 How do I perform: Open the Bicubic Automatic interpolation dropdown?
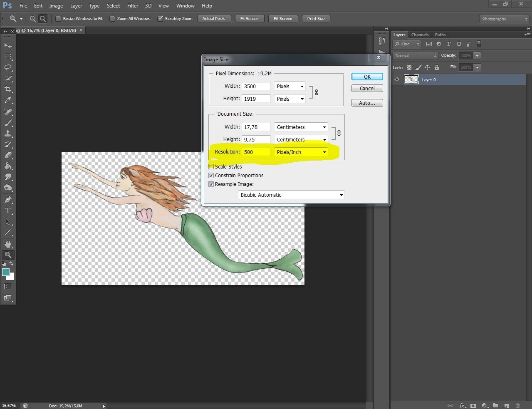(291, 195)
